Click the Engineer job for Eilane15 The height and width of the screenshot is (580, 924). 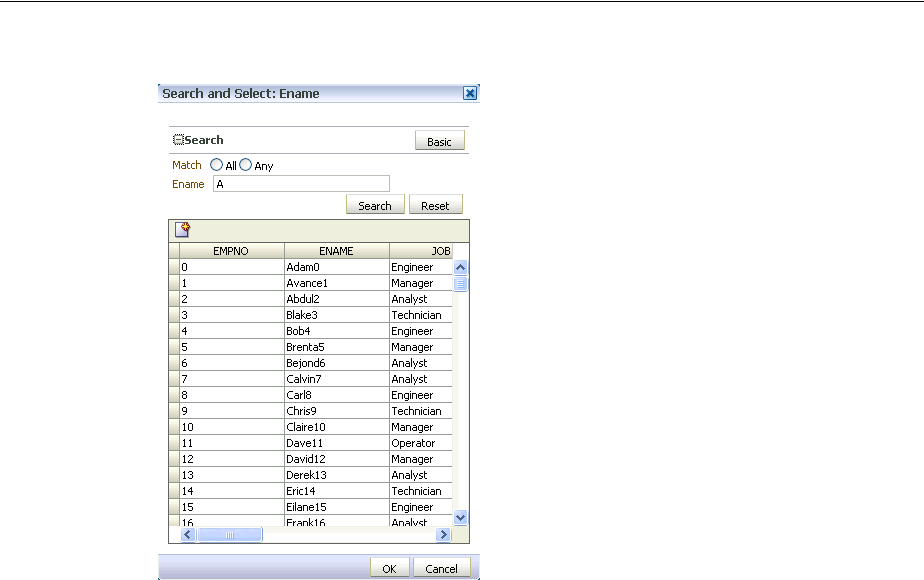coord(421,507)
